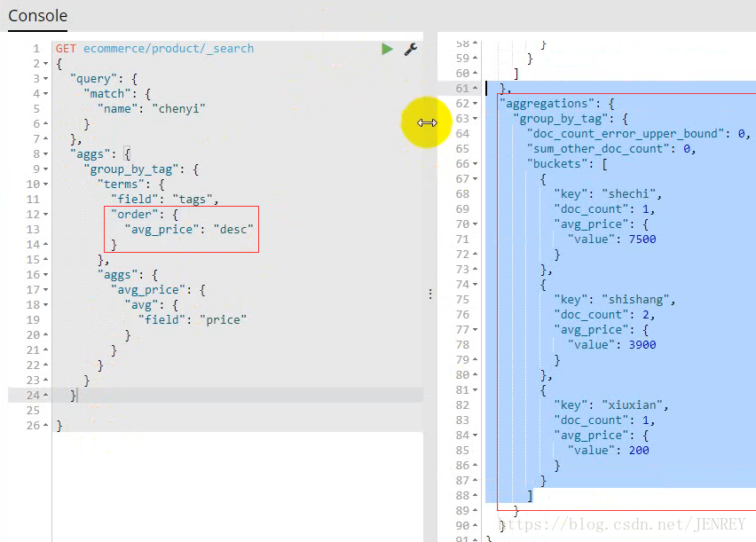Click the "desc" sort value

tap(233, 230)
